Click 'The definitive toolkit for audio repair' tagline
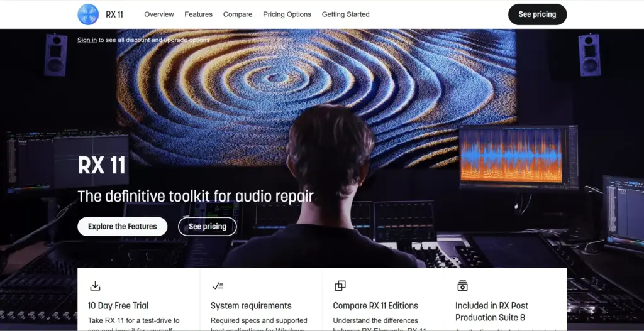 (x=196, y=196)
